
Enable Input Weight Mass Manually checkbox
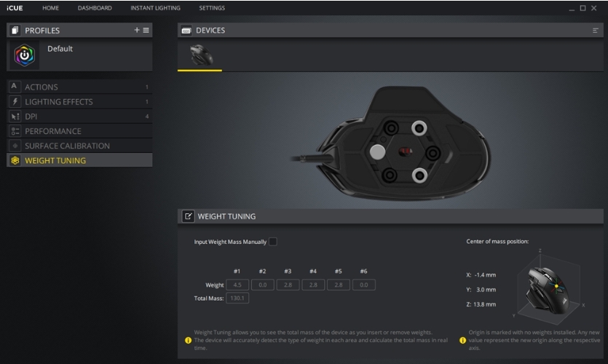273,242
